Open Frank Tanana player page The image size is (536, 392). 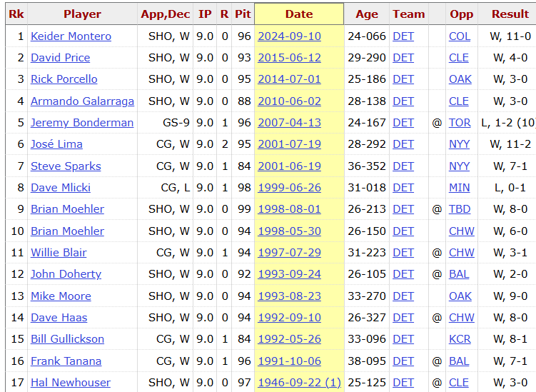66,361
